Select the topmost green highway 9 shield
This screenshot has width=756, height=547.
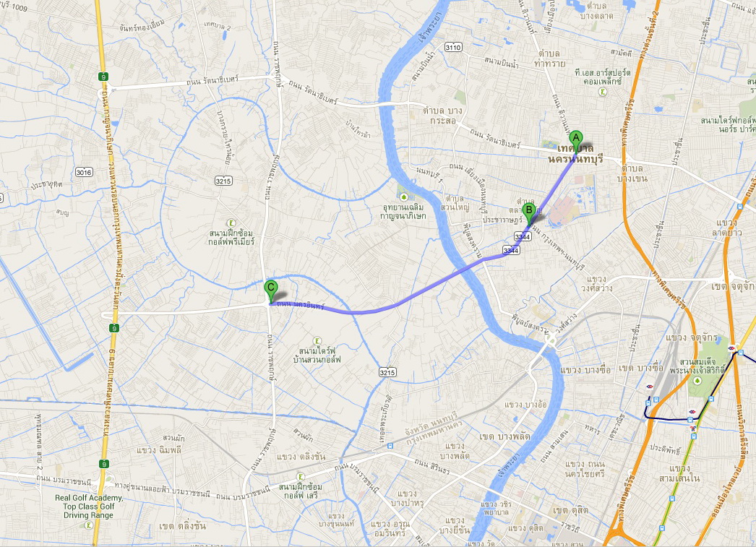click(103, 76)
